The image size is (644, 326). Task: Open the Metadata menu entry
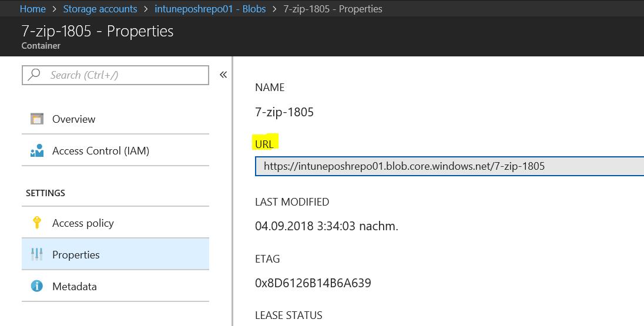coord(115,286)
